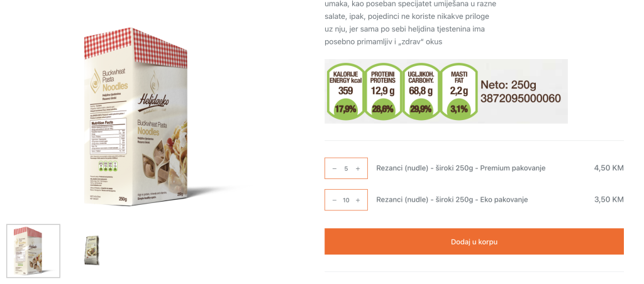Select the boxed noodles thumbnail

click(x=33, y=251)
